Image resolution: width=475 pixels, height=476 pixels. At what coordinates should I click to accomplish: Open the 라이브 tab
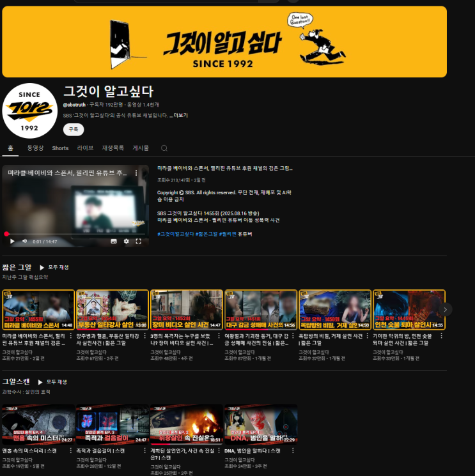click(85, 148)
